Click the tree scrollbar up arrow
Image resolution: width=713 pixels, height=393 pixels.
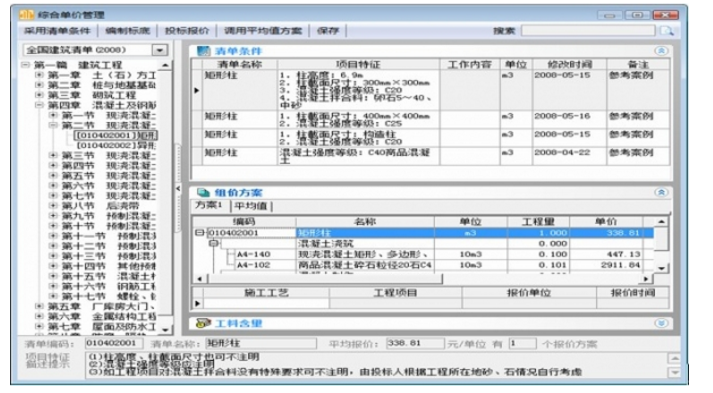tap(165, 65)
